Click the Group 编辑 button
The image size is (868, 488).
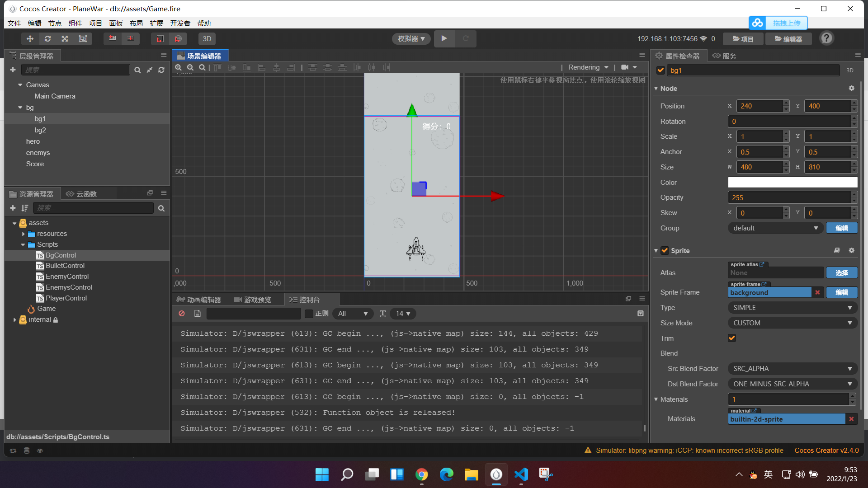[842, 228]
